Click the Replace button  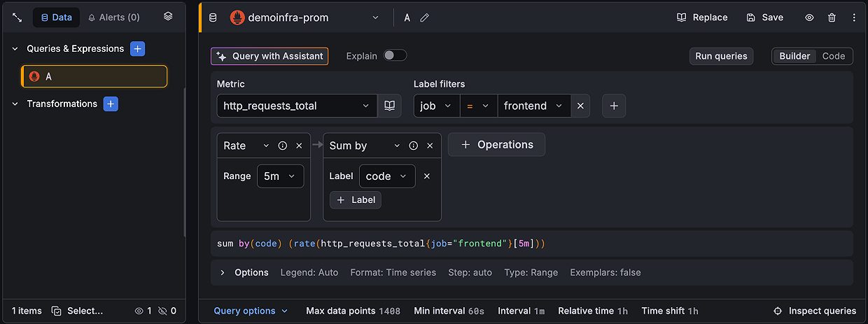point(702,17)
